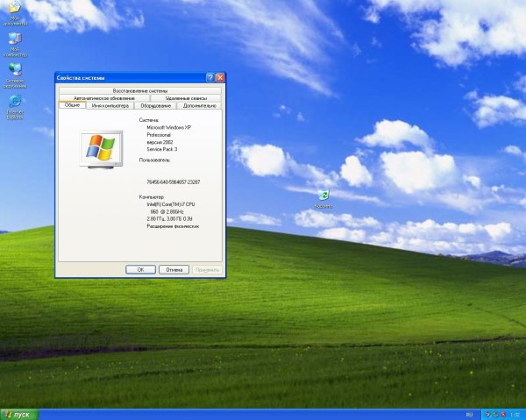
Task: Click the Сетевое окружение desktop icon
Action: coord(15,75)
